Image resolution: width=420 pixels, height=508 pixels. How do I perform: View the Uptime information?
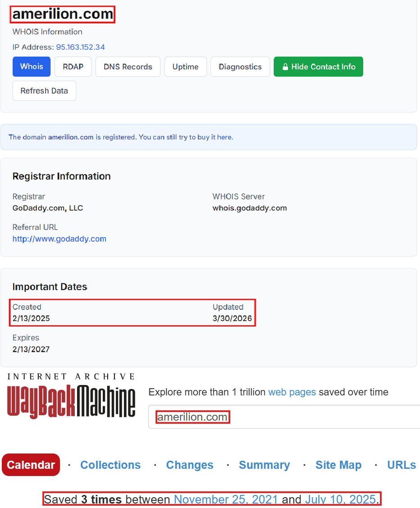[185, 66]
